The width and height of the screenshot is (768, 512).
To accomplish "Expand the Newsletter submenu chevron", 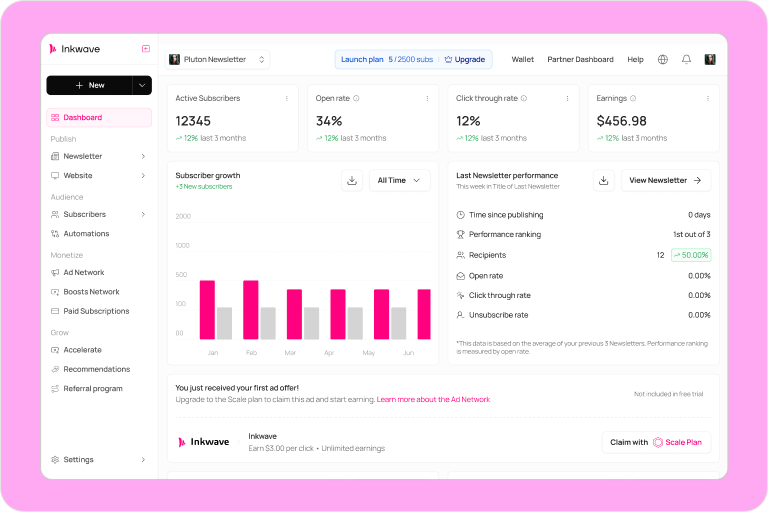I will (x=143, y=156).
